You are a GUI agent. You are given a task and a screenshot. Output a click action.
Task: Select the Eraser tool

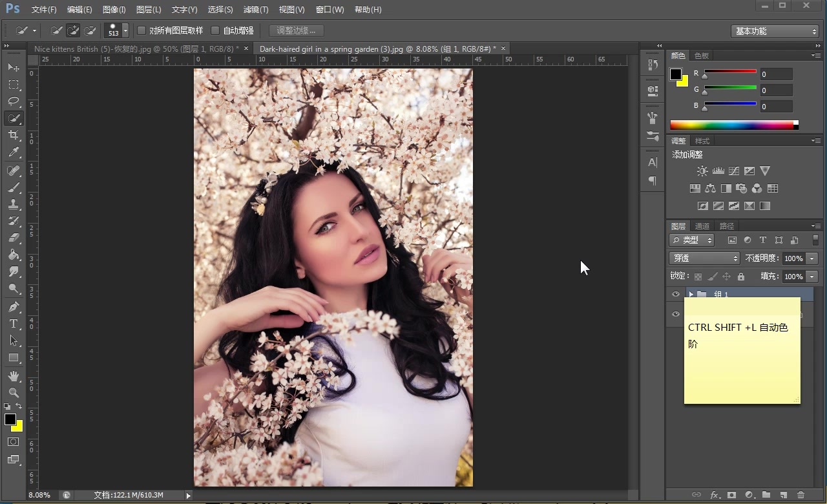[x=14, y=238]
